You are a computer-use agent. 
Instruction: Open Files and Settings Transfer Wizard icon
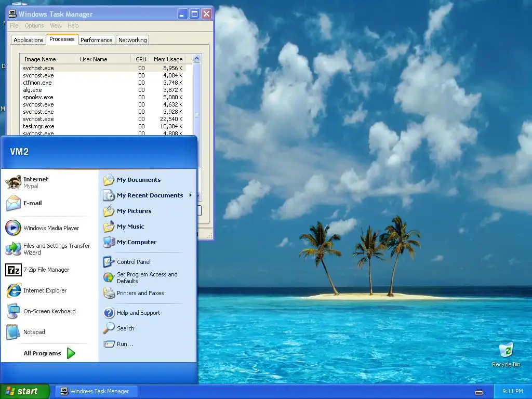click(13, 249)
